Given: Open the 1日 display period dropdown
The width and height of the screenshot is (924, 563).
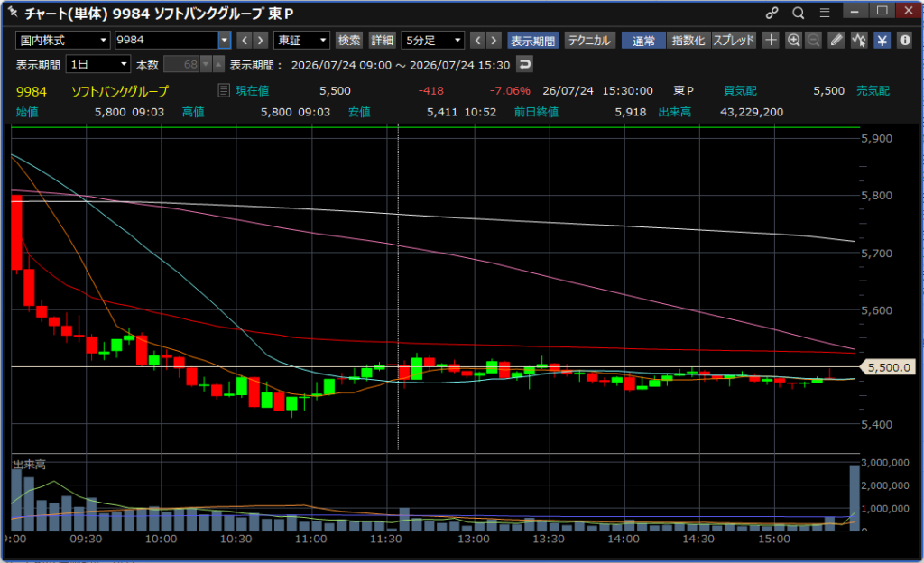Looking at the screenshot, I should [x=98, y=64].
